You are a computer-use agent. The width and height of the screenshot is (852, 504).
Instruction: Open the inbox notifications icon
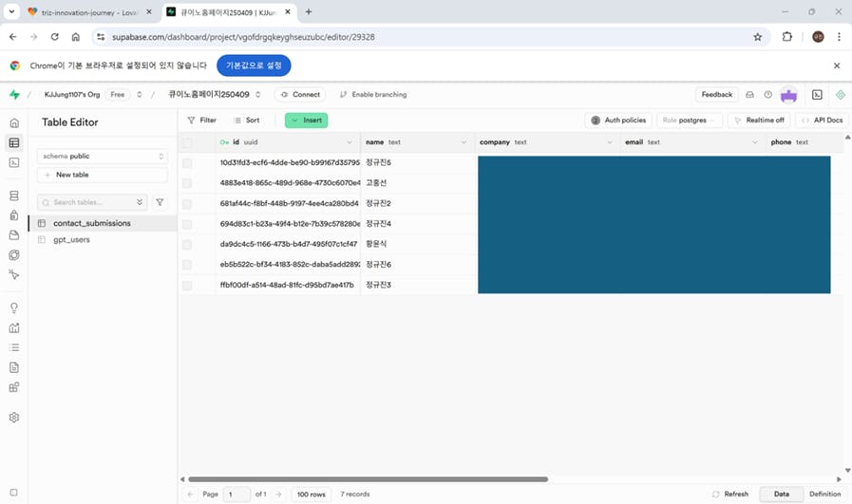point(749,95)
